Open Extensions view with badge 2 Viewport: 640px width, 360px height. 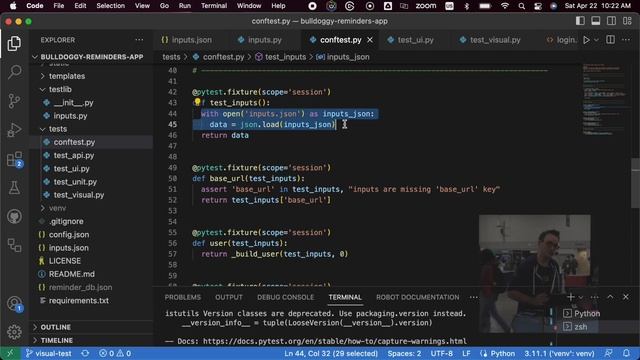[14, 159]
